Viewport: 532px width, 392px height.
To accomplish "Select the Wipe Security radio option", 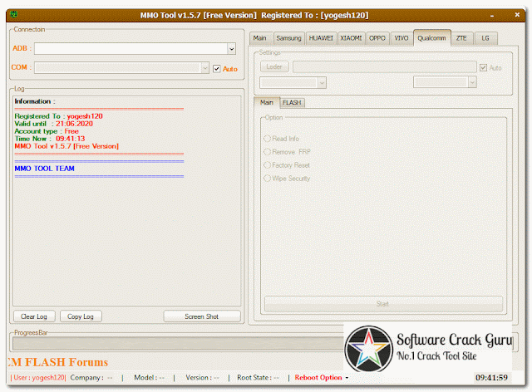I will coord(287,179).
